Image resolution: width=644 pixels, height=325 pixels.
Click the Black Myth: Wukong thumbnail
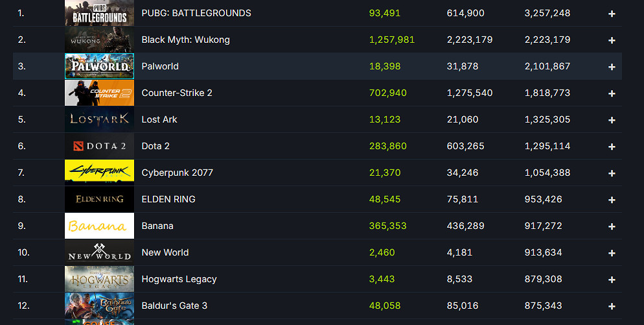99,40
